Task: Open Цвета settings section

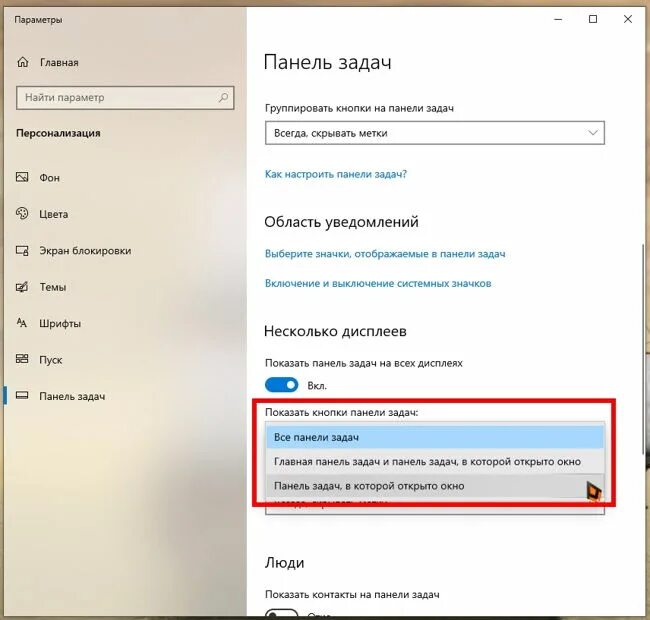Action: (x=53, y=214)
